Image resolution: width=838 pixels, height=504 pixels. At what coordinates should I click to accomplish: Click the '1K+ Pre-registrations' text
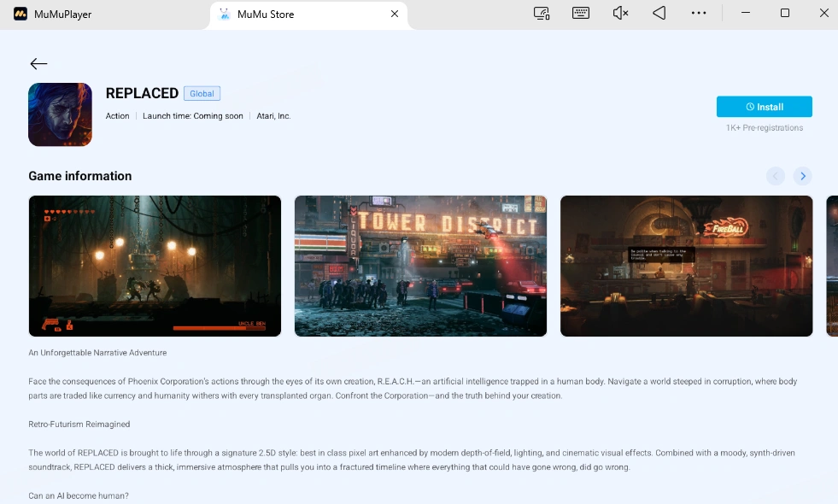(x=765, y=128)
